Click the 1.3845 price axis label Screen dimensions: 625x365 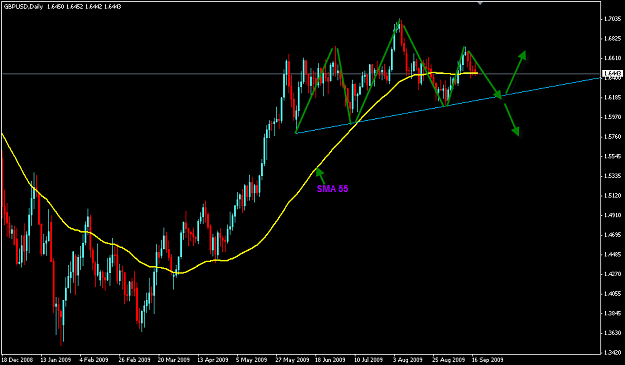(x=613, y=313)
